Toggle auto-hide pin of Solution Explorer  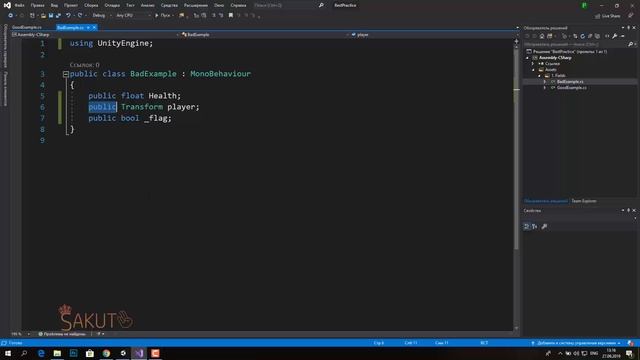(x=629, y=28)
